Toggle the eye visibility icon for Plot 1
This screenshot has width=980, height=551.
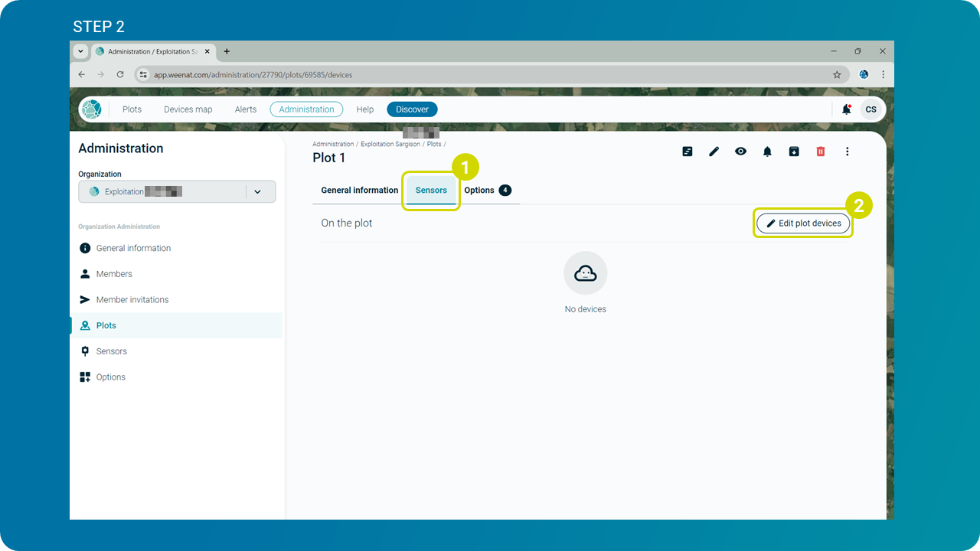tap(740, 152)
